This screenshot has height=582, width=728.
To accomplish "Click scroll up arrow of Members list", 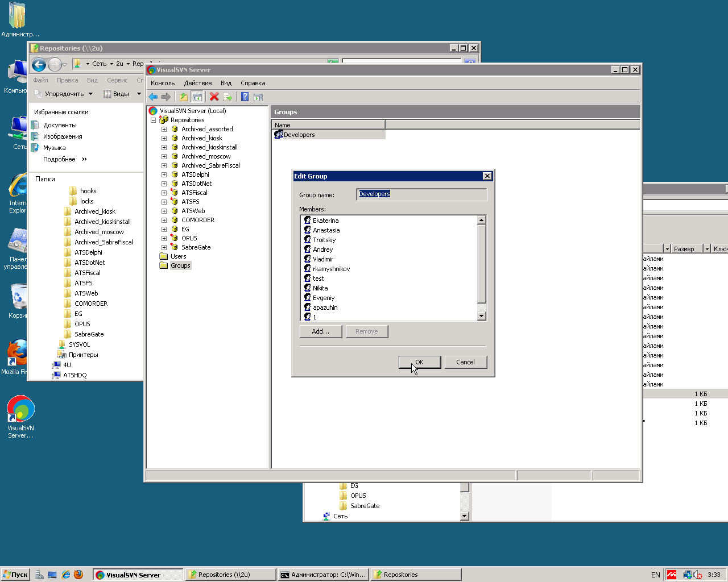I will click(482, 220).
